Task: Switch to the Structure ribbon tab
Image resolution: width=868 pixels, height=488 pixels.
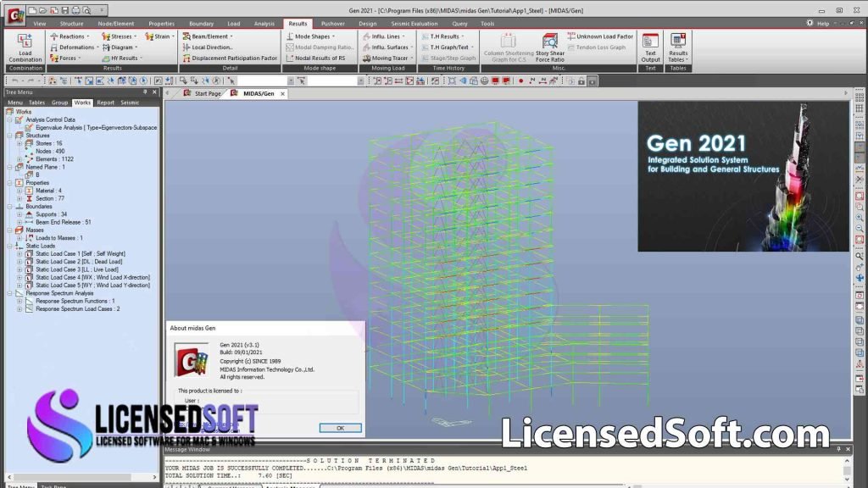Action: 71,24
